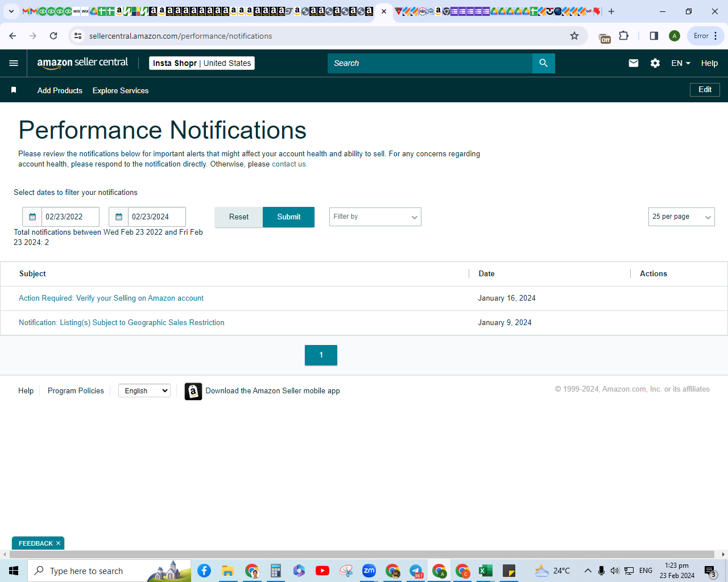Click the contact us link

point(289,164)
